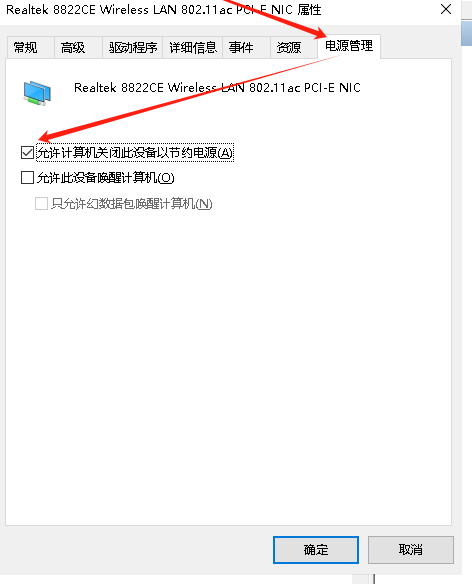Click the 允许计算机关闭此设备以节约电源(A) label text
The image size is (472, 584).
pyautogui.click(x=135, y=152)
